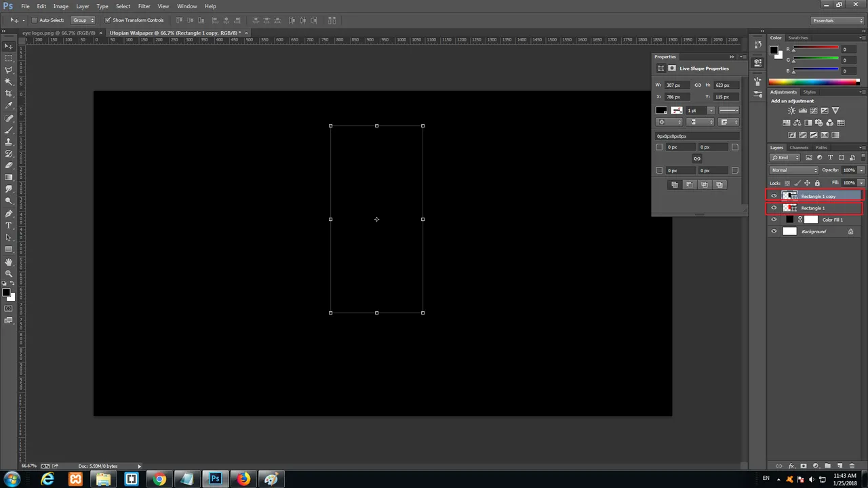Click the shape stroke color swatch
868x488 pixels.
coord(676,110)
